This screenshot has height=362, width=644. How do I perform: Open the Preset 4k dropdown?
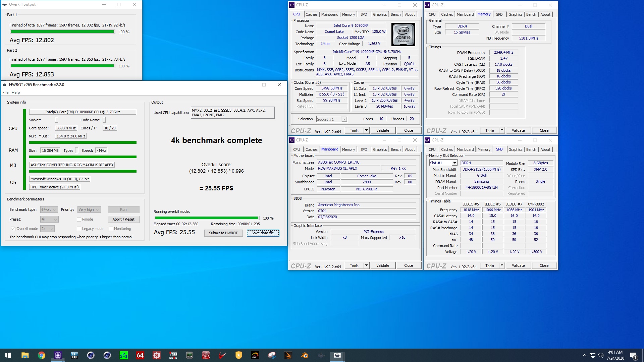pyautogui.click(x=49, y=219)
